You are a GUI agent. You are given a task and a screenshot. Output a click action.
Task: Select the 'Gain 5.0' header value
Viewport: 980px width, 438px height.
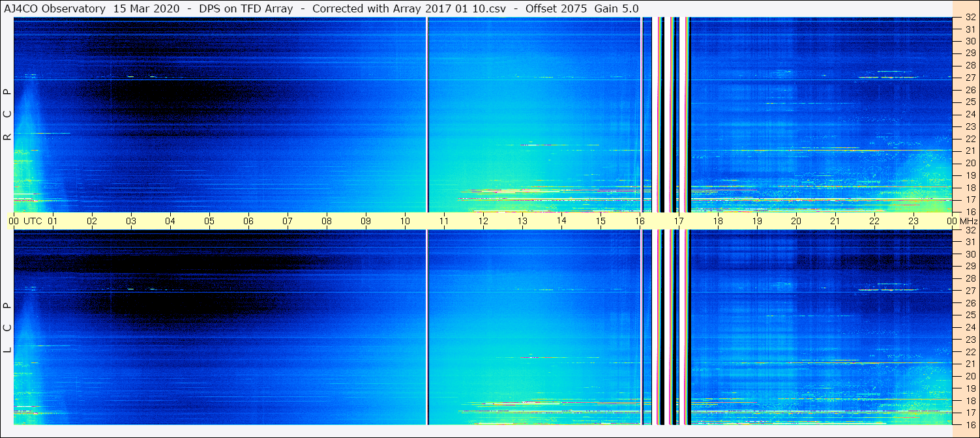[617, 8]
